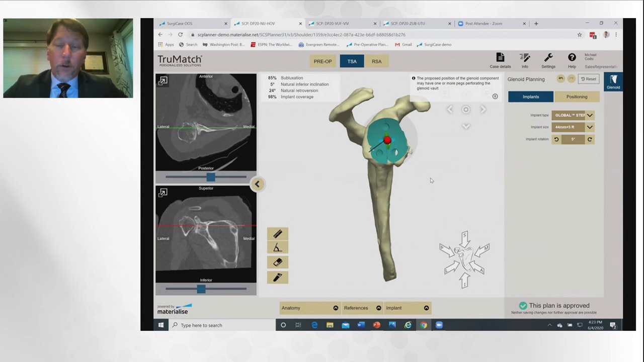Go back in the browser
The image size is (644, 362).
pyautogui.click(x=160, y=35)
